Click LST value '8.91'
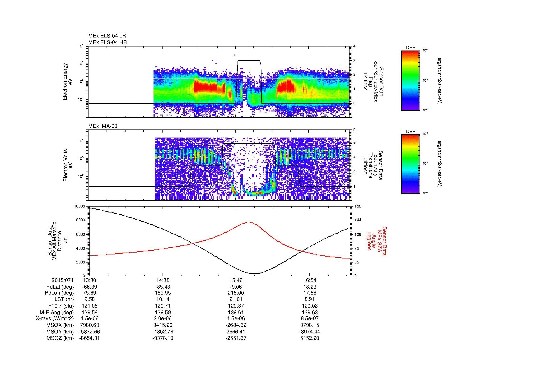This screenshot has height=392, width=555. (x=310, y=300)
